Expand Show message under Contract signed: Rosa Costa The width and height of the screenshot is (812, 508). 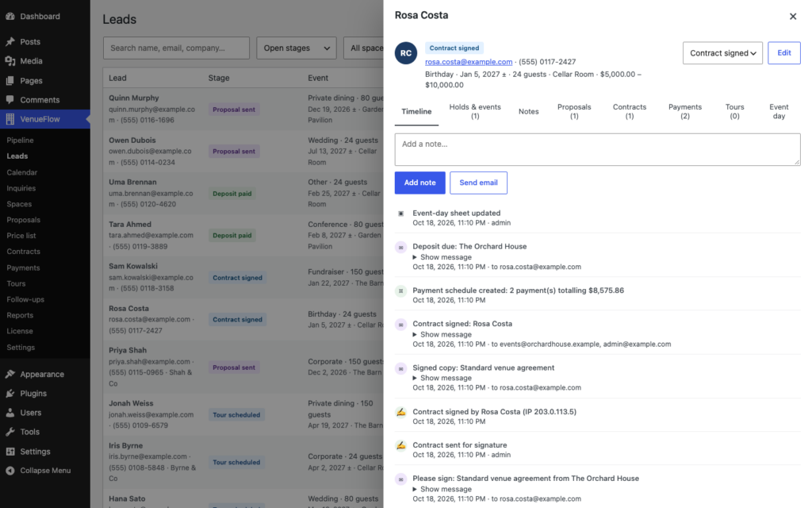pyautogui.click(x=442, y=334)
